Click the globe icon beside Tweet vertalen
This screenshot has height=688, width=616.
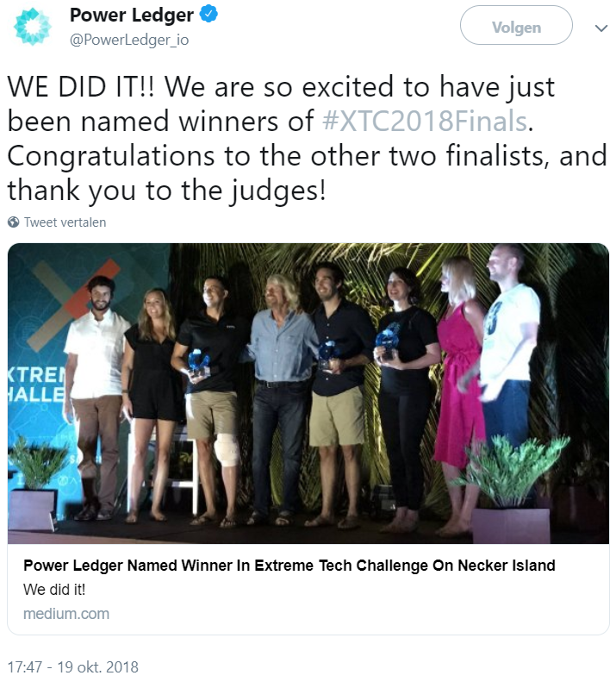click(x=14, y=222)
